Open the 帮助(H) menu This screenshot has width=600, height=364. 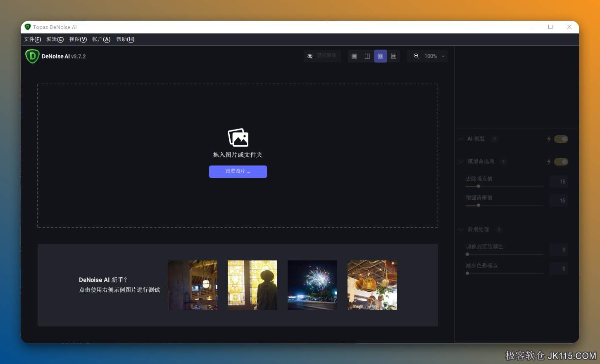coord(125,39)
